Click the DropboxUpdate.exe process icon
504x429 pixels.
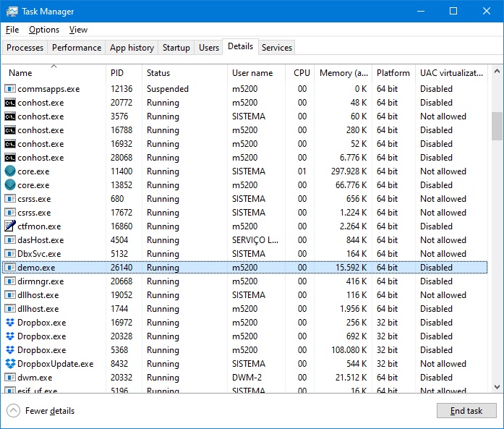coord(10,364)
